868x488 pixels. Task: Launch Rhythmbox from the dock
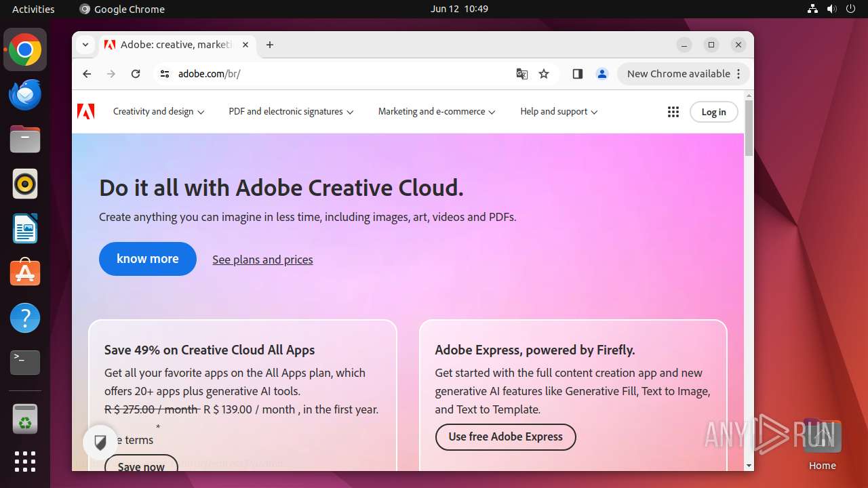(25, 184)
